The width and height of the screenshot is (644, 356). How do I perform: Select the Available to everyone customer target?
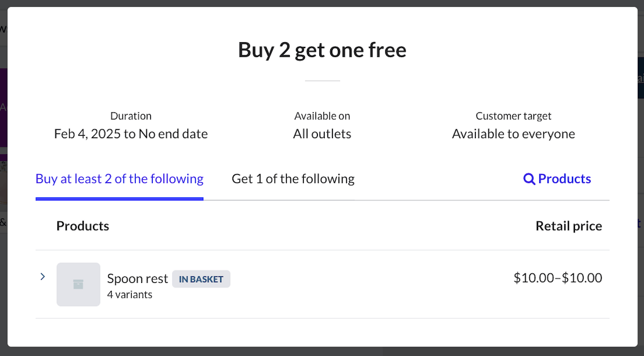click(x=513, y=133)
